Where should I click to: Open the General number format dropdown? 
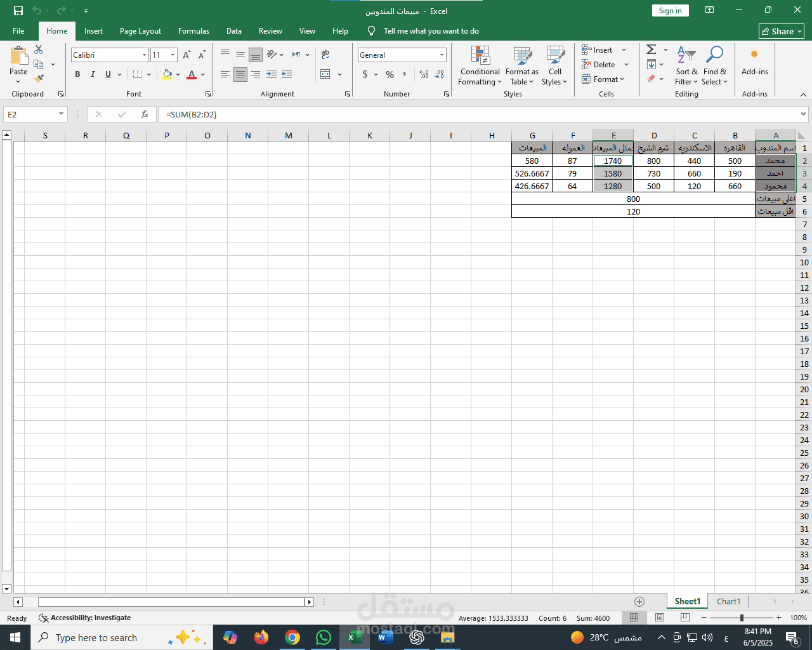442,55
